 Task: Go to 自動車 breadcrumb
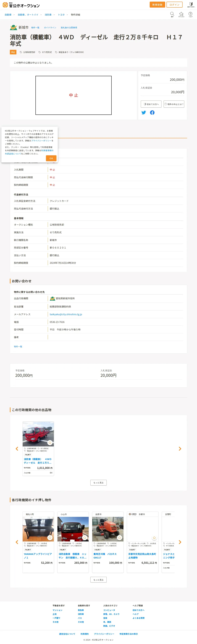(x=8, y=15)
